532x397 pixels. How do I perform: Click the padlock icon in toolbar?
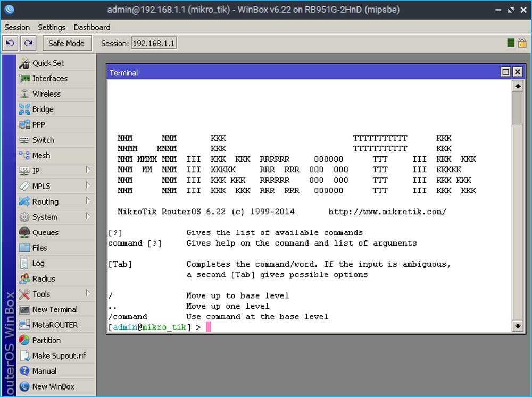coord(522,43)
